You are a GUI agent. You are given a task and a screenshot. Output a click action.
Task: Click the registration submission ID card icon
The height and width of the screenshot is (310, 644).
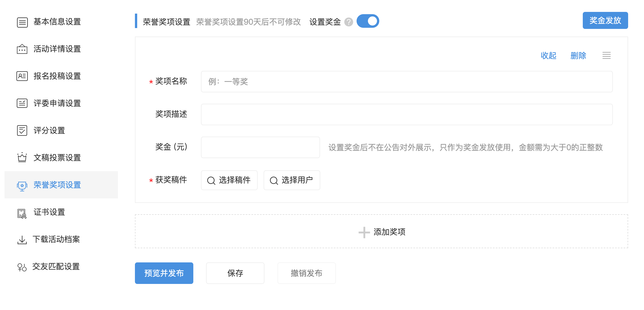[x=22, y=76]
